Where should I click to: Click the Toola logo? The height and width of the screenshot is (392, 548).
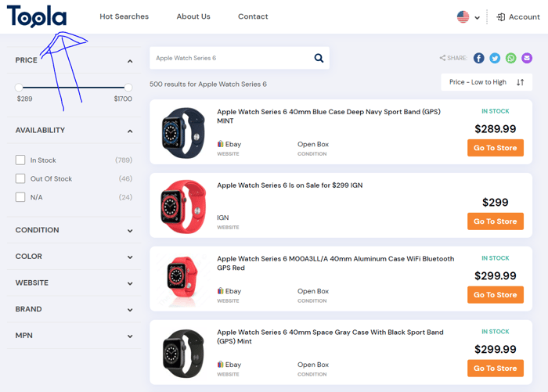click(x=37, y=16)
